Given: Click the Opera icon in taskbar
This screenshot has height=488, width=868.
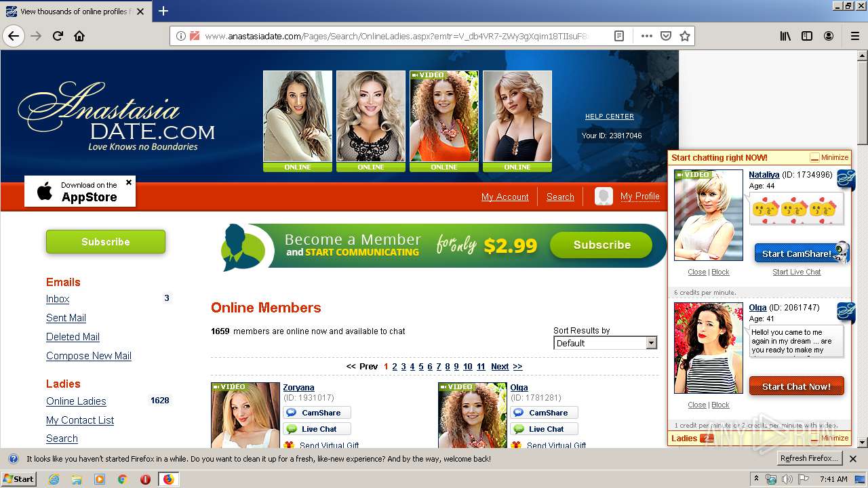Looking at the screenshot, I should click(145, 479).
